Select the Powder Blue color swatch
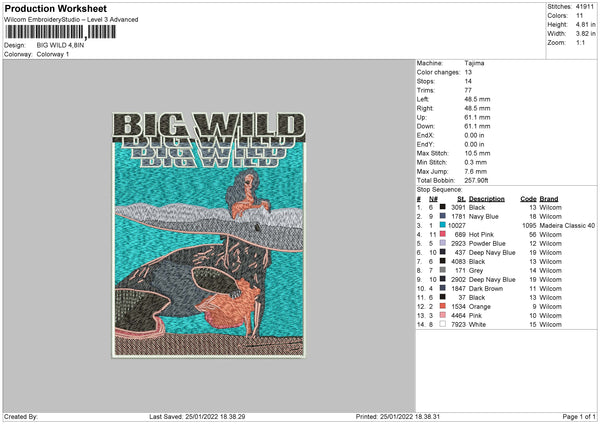This screenshot has height=424, width=600. pos(442,243)
